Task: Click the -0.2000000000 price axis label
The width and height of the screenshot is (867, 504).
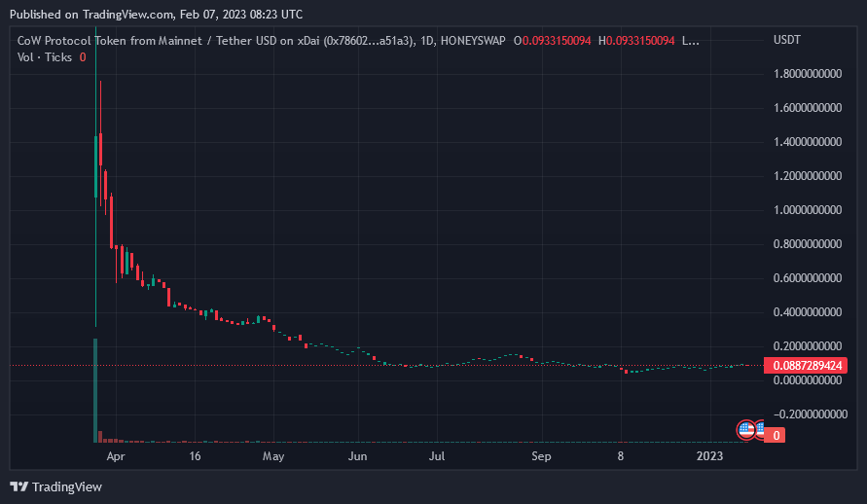Action: pos(811,414)
